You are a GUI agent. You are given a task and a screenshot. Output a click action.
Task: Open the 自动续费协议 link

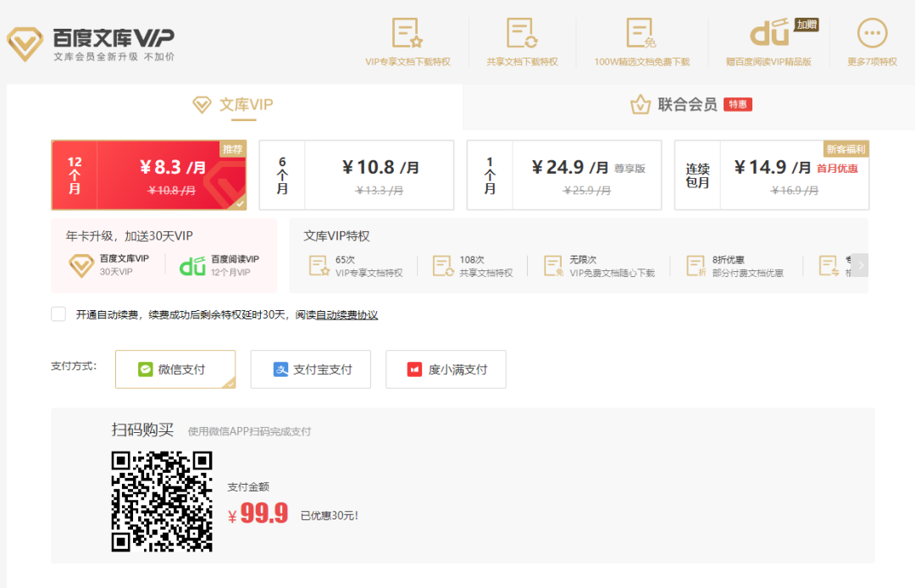tap(347, 315)
